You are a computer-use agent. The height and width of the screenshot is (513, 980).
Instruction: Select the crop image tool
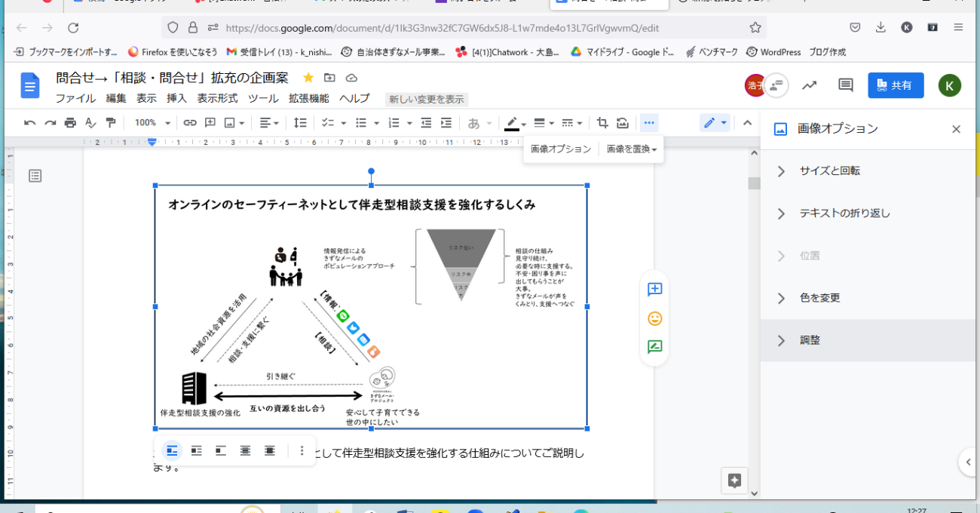pos(602,123)
